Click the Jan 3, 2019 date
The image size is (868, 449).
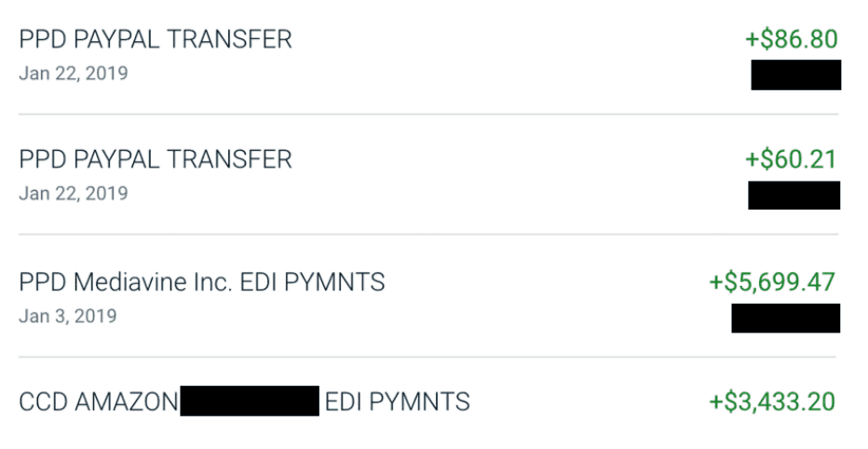[68, 316]
